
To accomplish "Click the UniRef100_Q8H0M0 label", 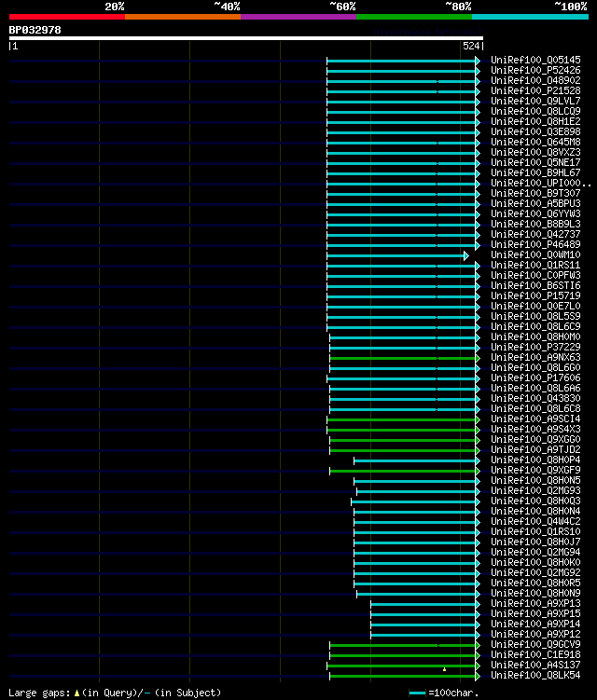I will coord(535,337).
